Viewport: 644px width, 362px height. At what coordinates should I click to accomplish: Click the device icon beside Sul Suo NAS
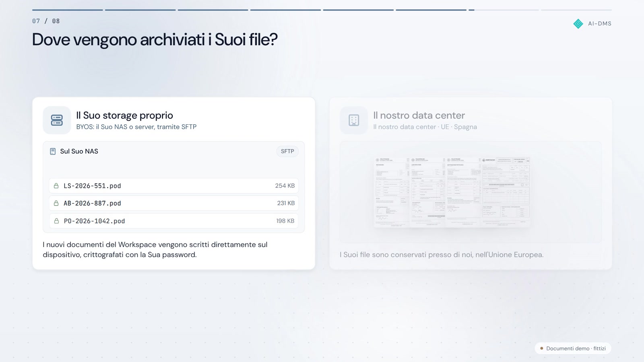[x=53, y=152]
